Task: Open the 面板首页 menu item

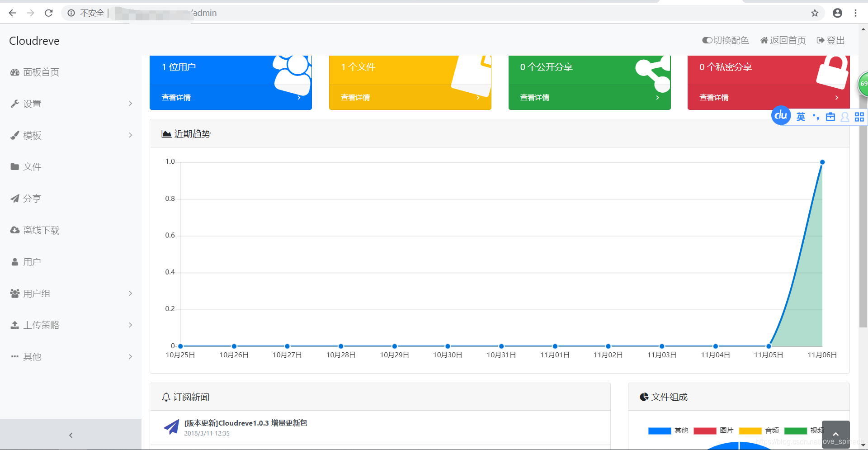Action: coord(71,72)
